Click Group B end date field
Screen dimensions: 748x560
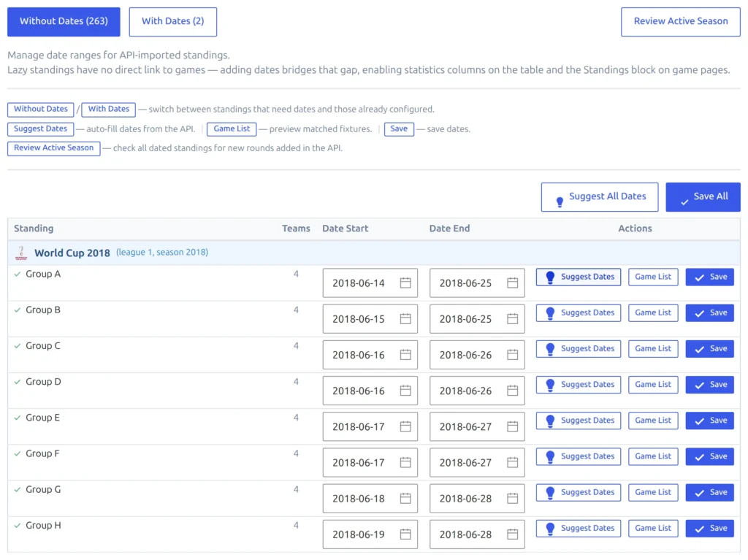point(477,318)
